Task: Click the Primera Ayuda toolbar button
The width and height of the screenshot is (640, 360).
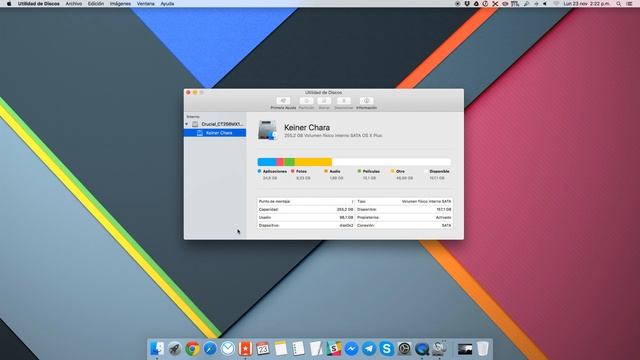Action: 283,103
